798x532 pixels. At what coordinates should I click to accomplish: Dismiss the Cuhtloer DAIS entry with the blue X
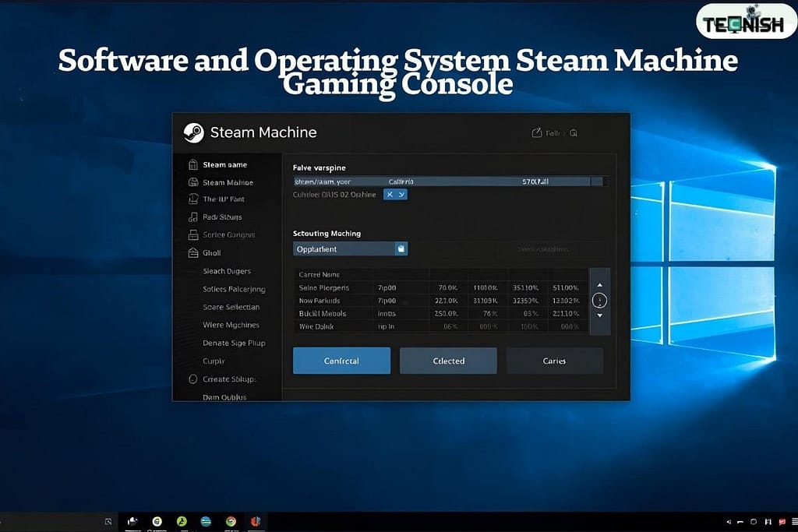click(390, 194)
